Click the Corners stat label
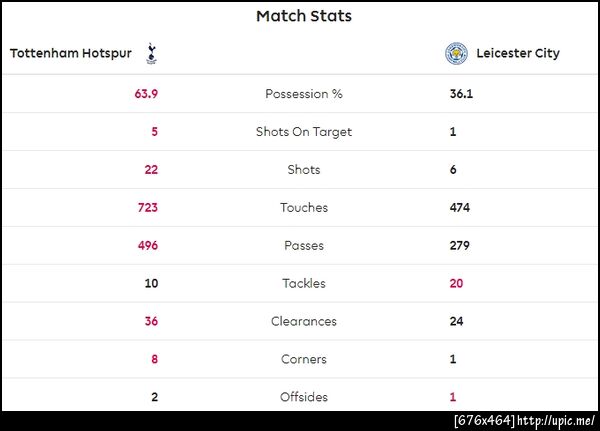Image resolution: width=600 pixels, height=431 pixels. coord(304,360)
